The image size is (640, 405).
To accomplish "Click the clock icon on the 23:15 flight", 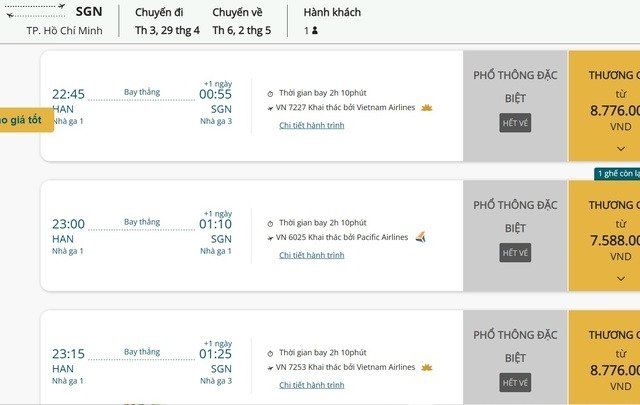I will [270, 353].
